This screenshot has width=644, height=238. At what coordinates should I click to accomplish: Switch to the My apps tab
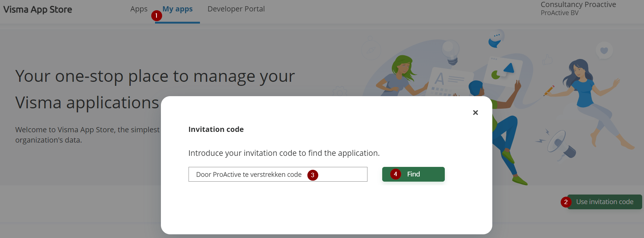(177, 9)
